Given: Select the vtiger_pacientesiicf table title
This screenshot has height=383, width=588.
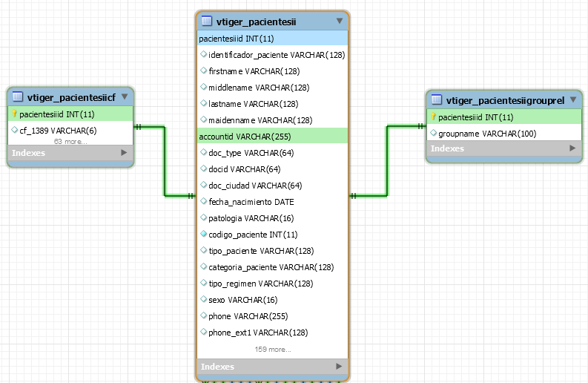Looking at the screenshot, I should (x=71, y=98).
